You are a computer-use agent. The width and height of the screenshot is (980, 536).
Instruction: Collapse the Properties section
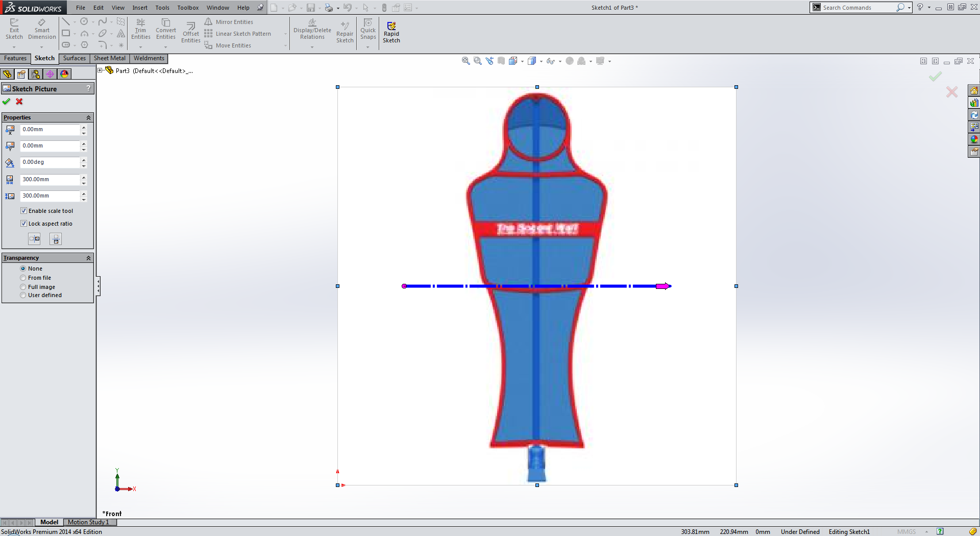[x=88, y=117]
